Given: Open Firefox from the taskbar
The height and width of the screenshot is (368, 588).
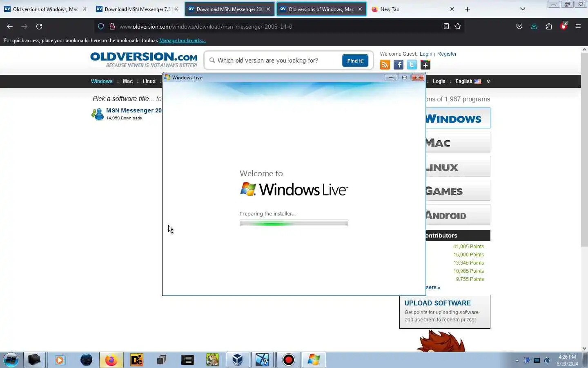Looking at the screenshot, I should click(x=111, y=360).
